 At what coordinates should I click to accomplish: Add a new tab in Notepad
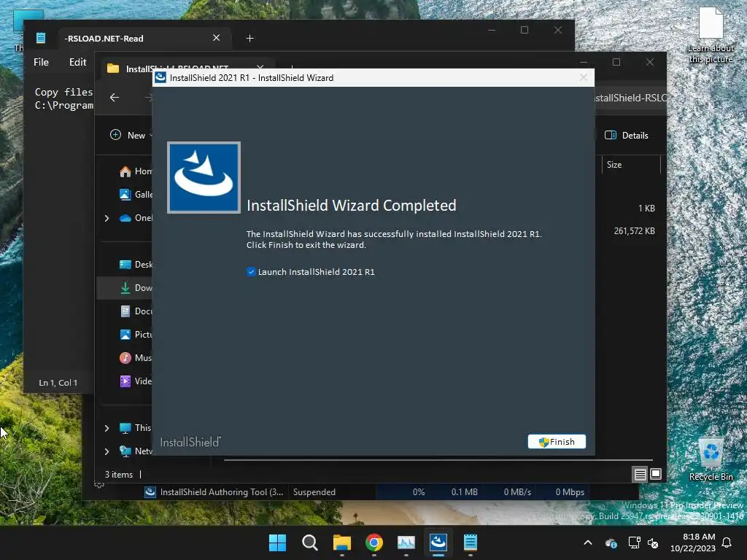point(249,38)
